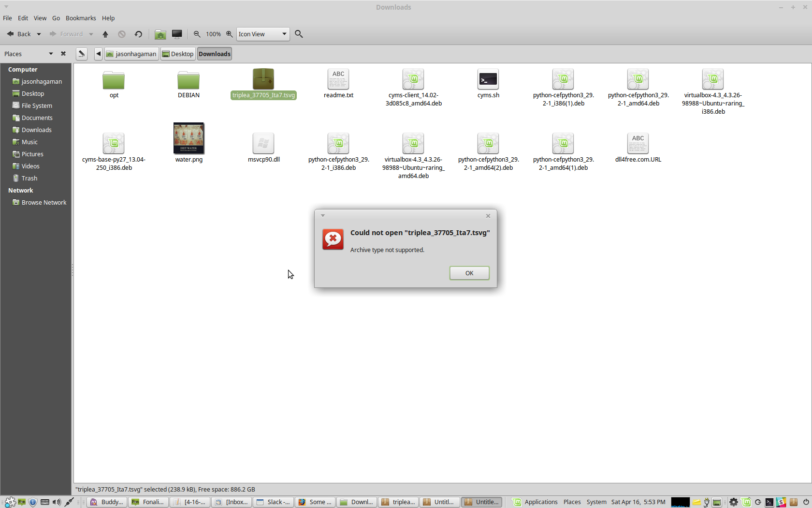Go Back in the file manager

click(19, 34)
